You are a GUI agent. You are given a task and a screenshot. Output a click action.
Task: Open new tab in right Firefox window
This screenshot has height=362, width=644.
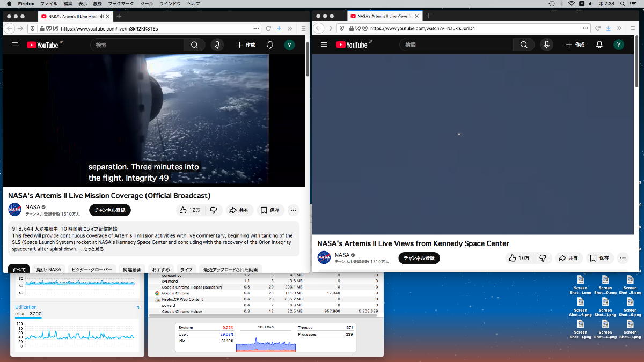428,16
